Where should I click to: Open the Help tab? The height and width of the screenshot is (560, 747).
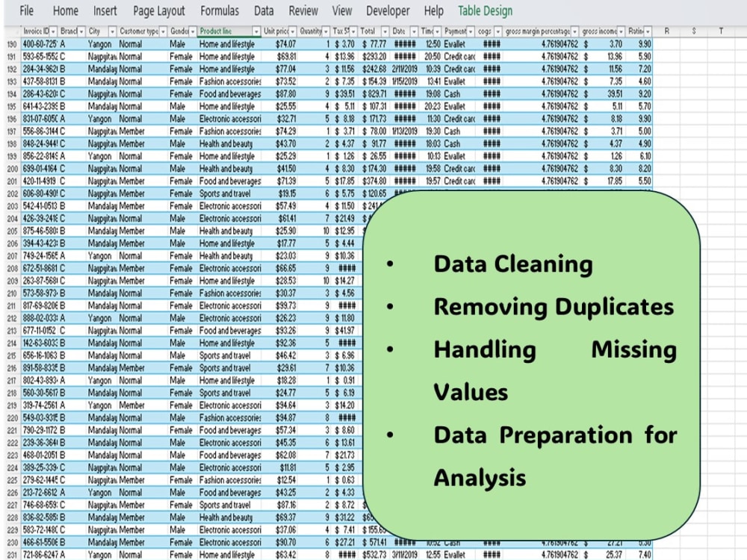pyautogui.click(x=433, y=10)
